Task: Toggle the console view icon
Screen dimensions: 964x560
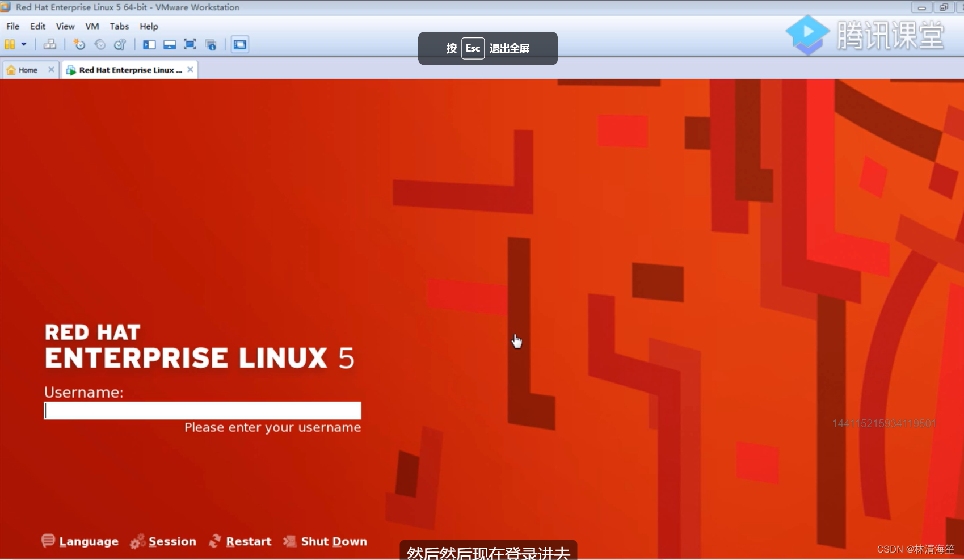Action: coord(240,44)
